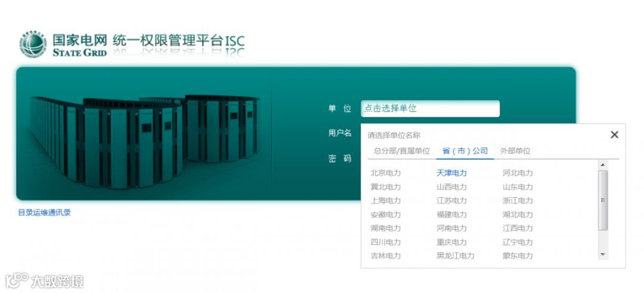
Task: Select 蒙东电力 company
Action: pyautogui.click(x=518, y=255)
